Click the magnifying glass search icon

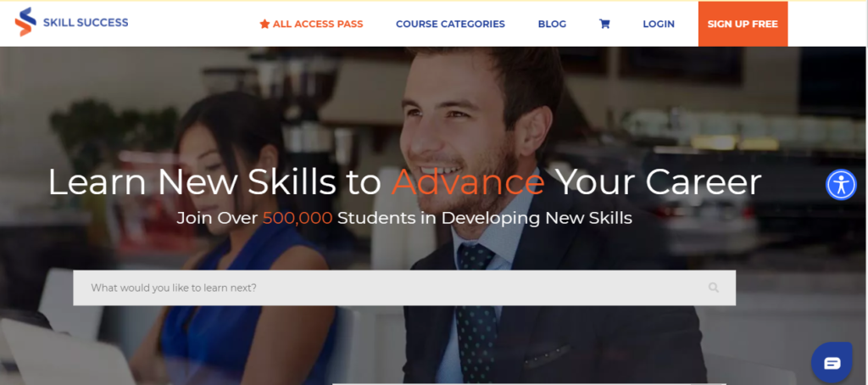click(714, 287)
